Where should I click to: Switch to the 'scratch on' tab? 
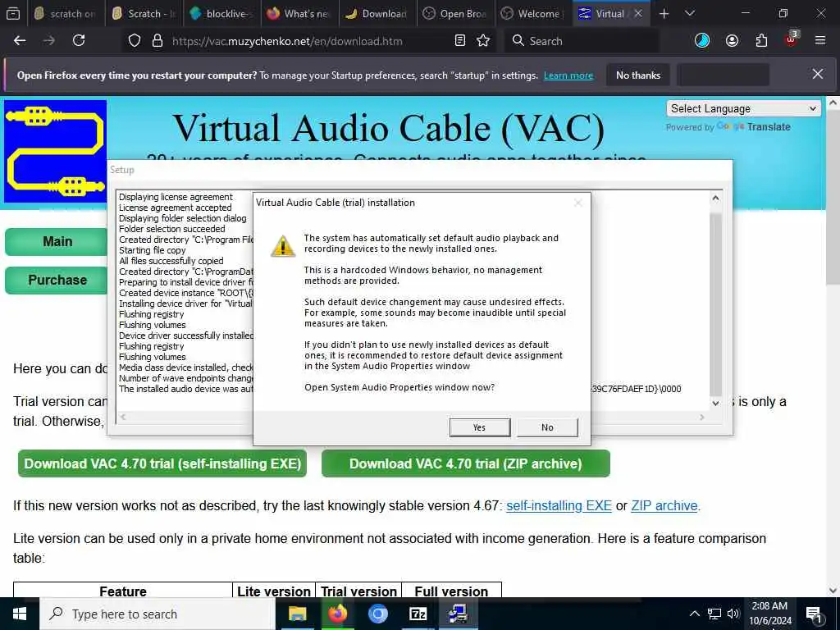tap(65, 14)
